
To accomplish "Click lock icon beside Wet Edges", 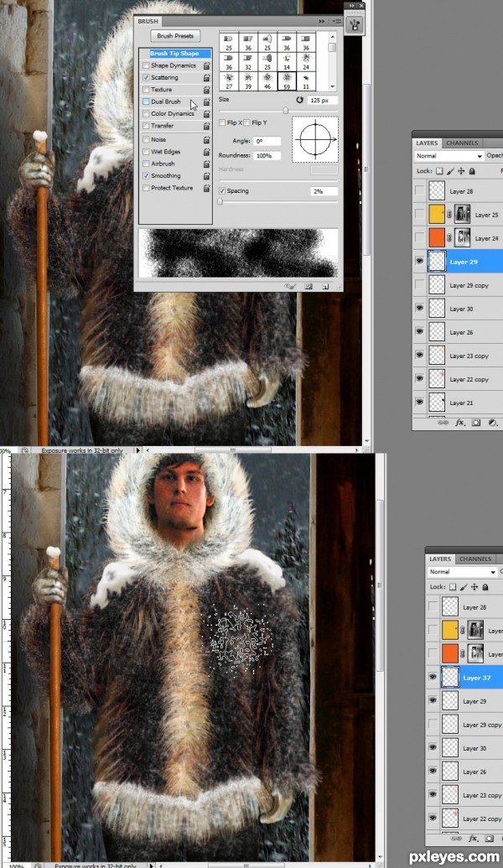I will click(x=206, y=152).
